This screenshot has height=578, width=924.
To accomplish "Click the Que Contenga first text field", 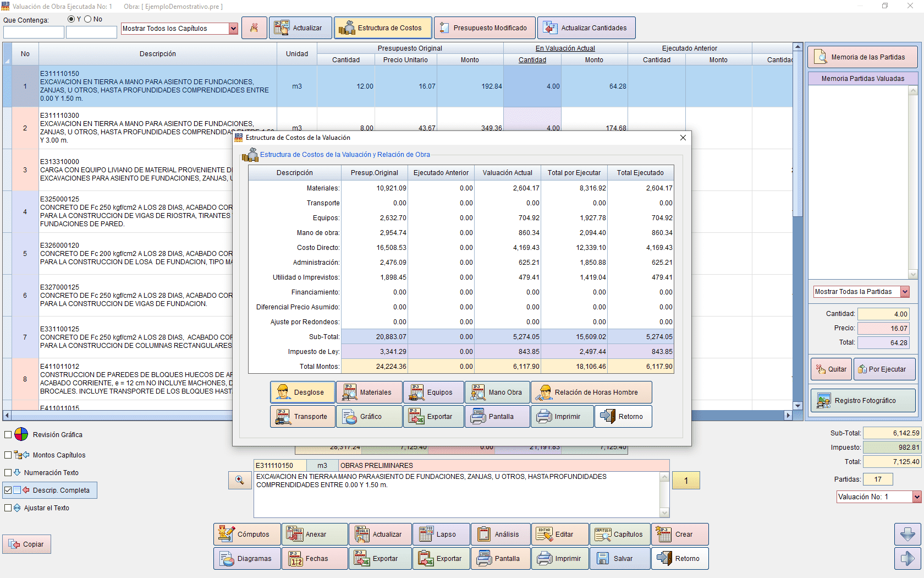I will point(34,32).
